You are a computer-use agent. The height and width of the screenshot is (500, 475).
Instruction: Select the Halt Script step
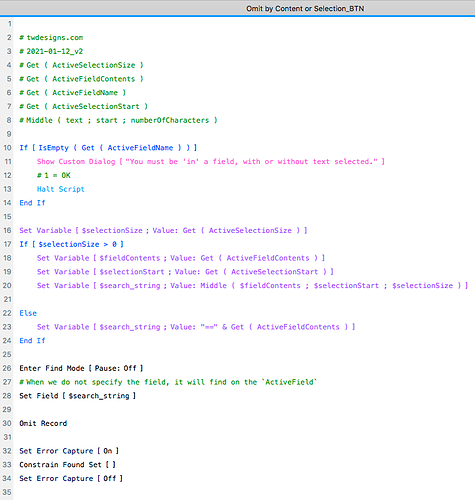click(x=61, y=189)
